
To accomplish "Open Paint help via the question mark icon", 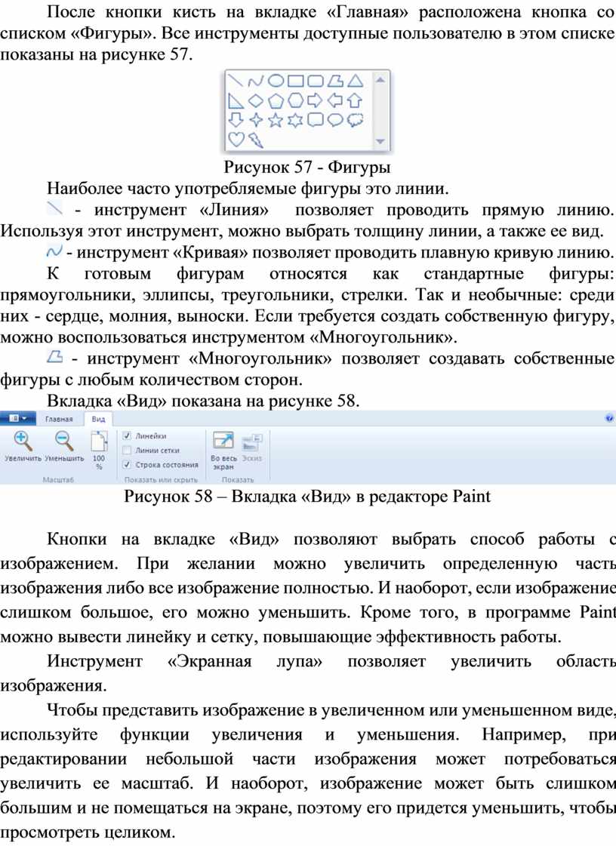I will coord(609,418).
